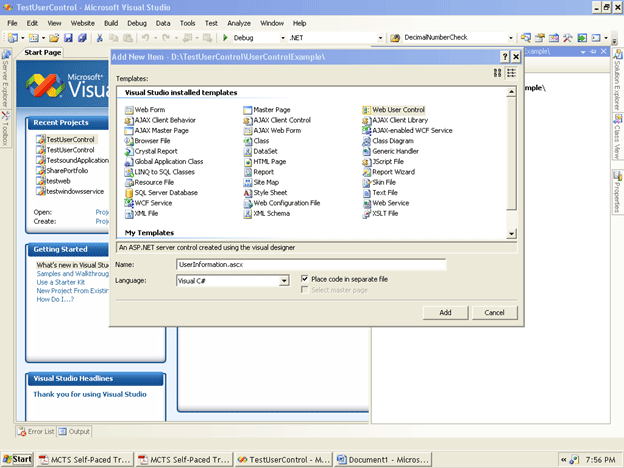This screenshot has width=624, height=468.
Task: Click the dialog Help question mark button
Action: 505,57
